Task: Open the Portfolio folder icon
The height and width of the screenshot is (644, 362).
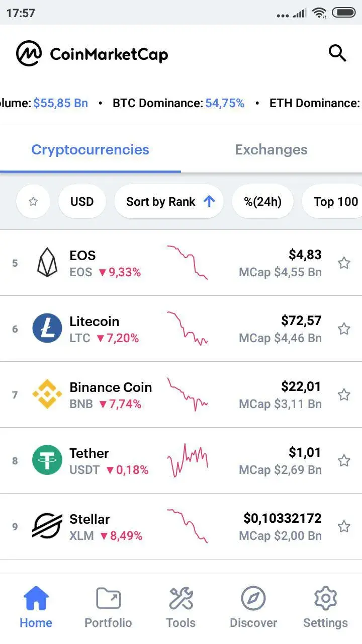Action: [x=108, y=599]
